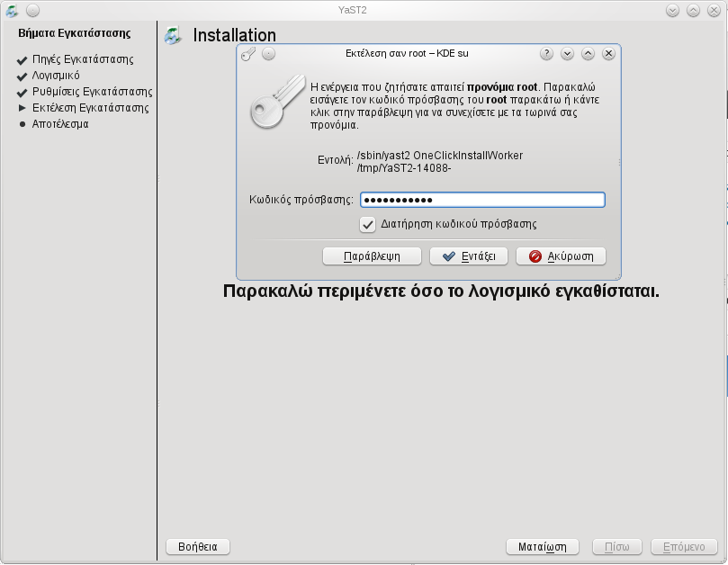The image size is (728, 565).
Task: Click the Εντολή label
Action: (336, 160)
